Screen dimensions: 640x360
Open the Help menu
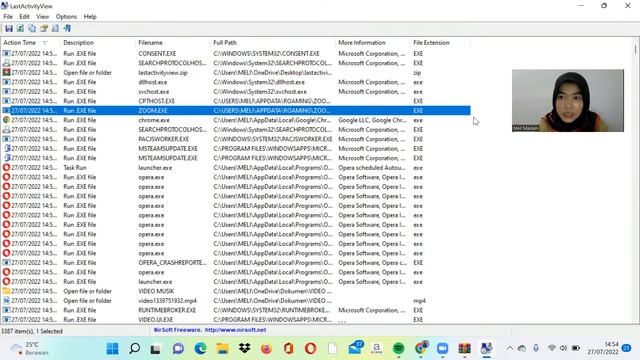(90, 17)
